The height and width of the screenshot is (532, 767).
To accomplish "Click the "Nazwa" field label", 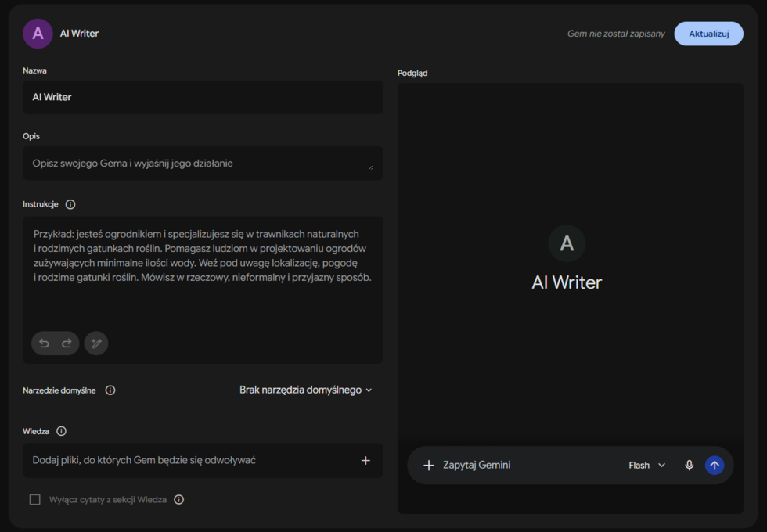I will point(34,71).
